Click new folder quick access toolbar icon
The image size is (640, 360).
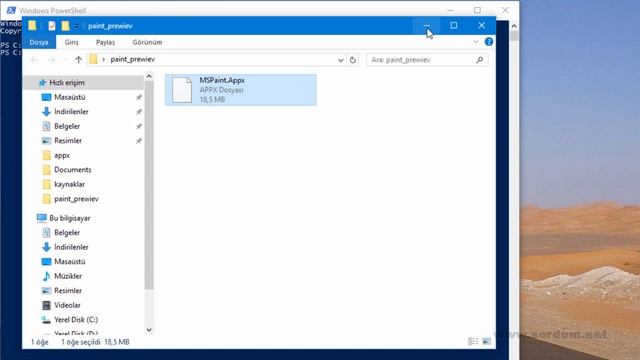[65, 26]
